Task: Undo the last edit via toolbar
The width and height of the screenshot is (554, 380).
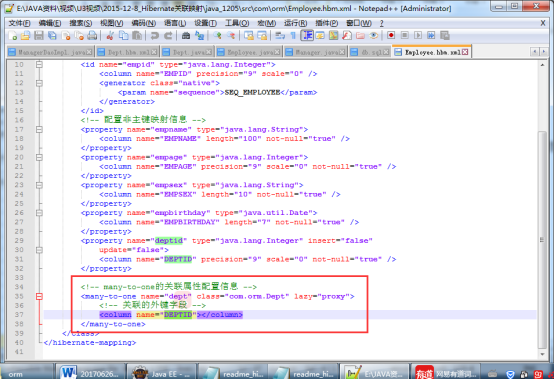Action: point(154,36)
